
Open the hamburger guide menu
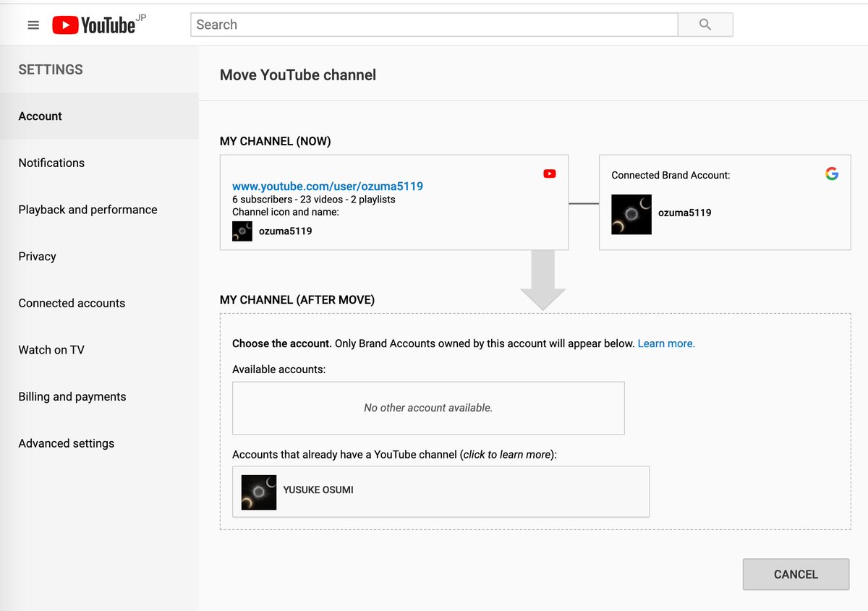[33, 25]
